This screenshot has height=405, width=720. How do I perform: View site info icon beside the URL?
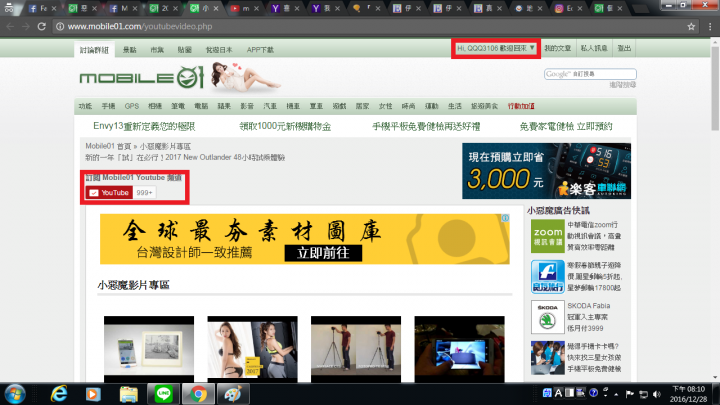tap(60, 27)
